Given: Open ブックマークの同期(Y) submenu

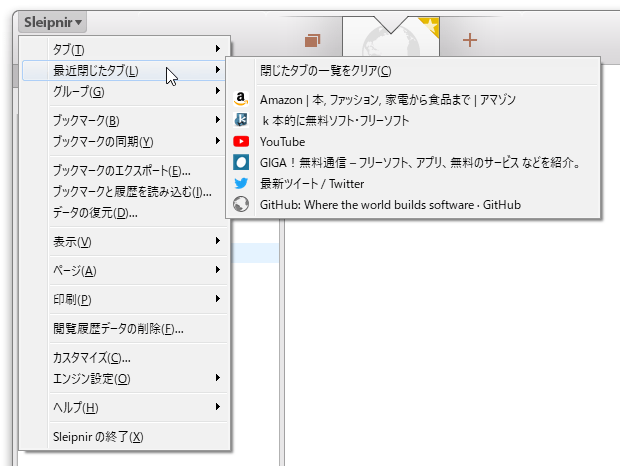Looking at the screenshot, I should [x=125, y=141].
